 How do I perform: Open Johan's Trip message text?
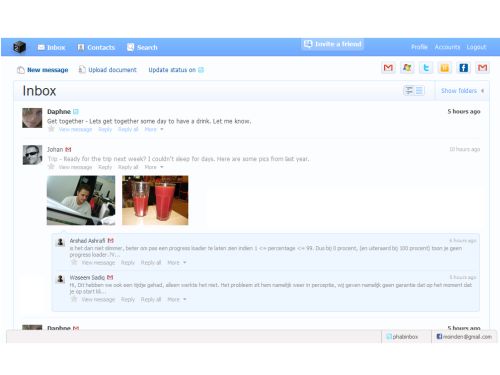pyautogui.click(x=178, y=159)
